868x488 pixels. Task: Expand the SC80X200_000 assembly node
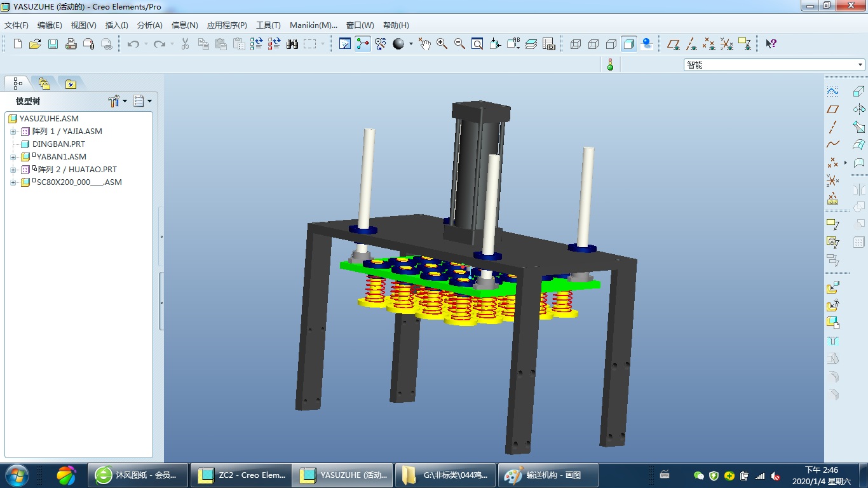pyautogui.click(x=13, y=182)
